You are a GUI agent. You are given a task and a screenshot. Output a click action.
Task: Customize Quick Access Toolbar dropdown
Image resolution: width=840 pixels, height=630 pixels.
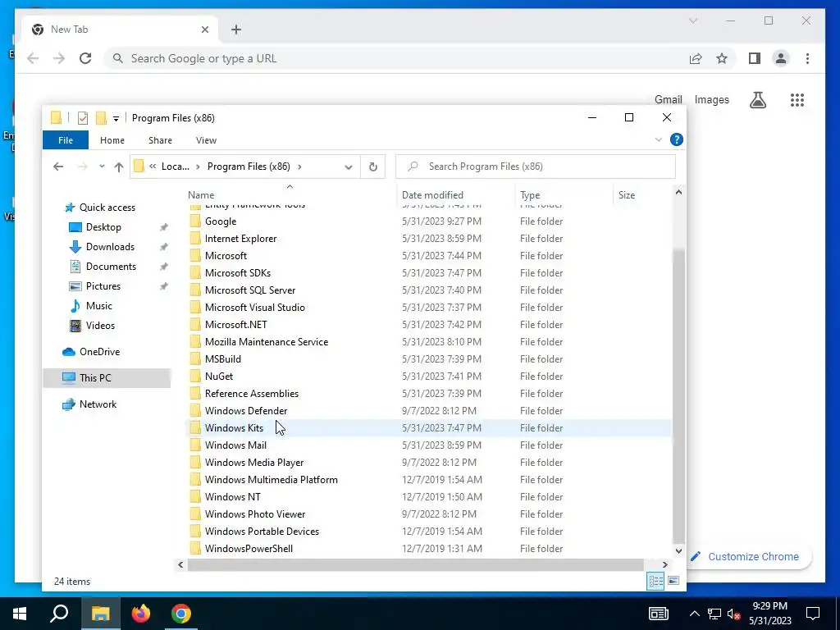click(116, 118)
